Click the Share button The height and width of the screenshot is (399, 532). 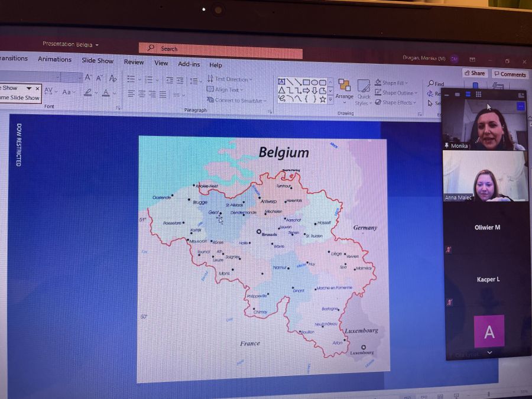pyautogui.click(x=475, y=73)
